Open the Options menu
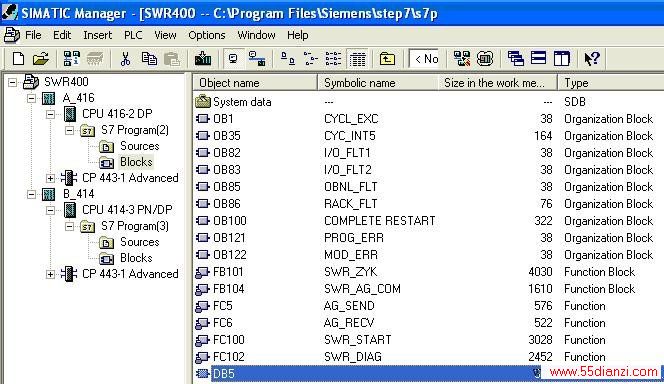The image size is (664, 384). click(x=207, y=35)
